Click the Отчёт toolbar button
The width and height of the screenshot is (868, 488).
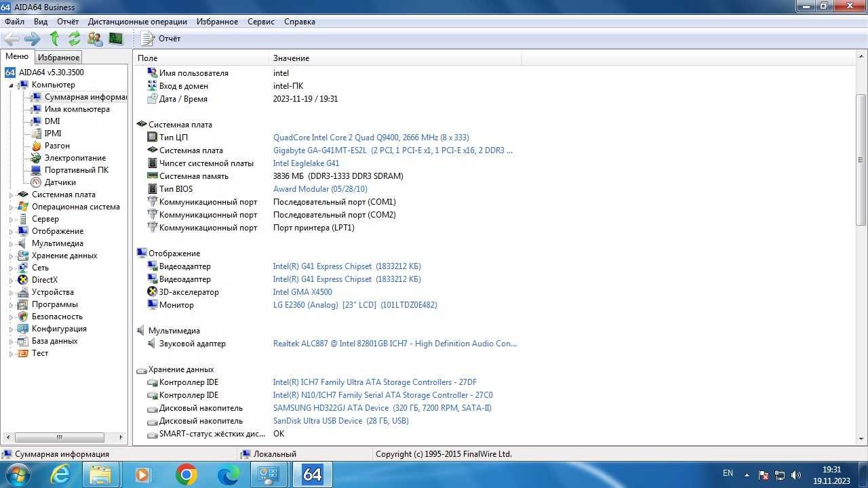pyautogui.click(x=161, y=39)
